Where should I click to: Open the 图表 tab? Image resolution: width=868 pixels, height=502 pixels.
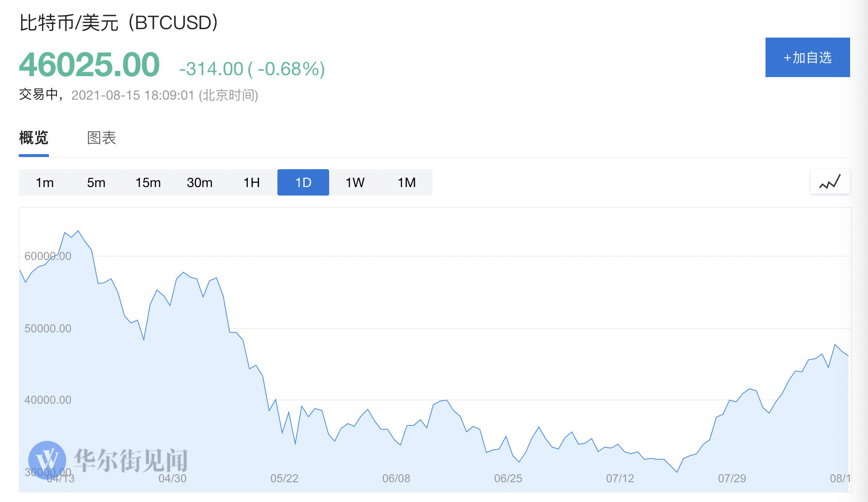tap(102, 138)
